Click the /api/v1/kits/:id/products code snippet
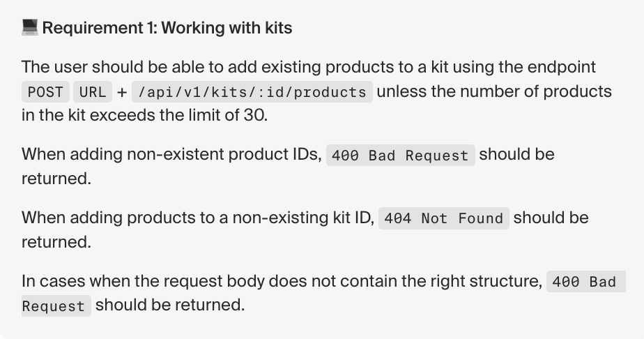The width and height of the screenshot is (644, 339). click(252, 91)
